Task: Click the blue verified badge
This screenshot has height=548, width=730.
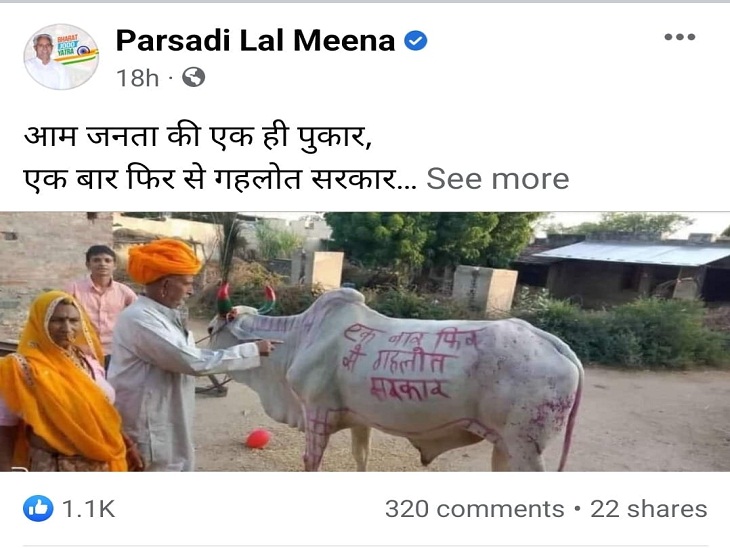Action: pos(415,41)
